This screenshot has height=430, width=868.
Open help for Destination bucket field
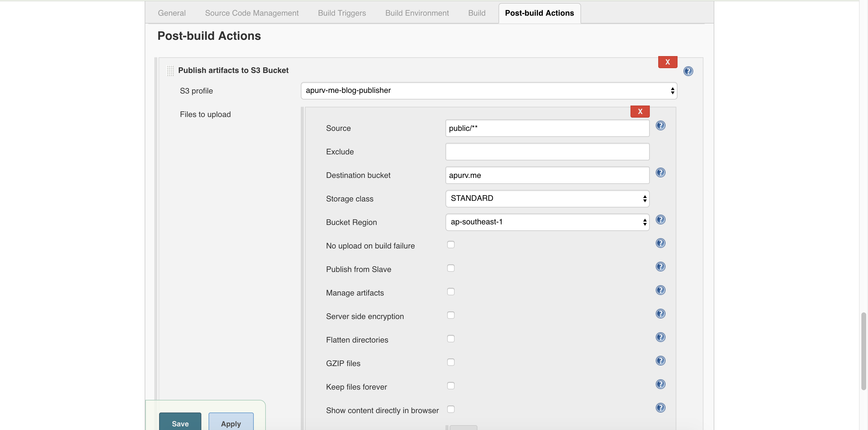660,173
